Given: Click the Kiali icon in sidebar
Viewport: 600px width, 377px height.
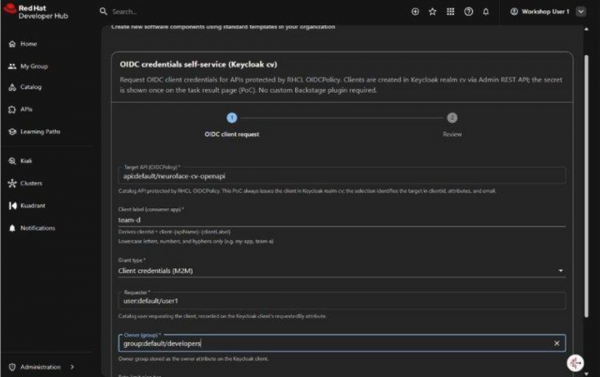Looking at the screenshot, I should [12, 161].
